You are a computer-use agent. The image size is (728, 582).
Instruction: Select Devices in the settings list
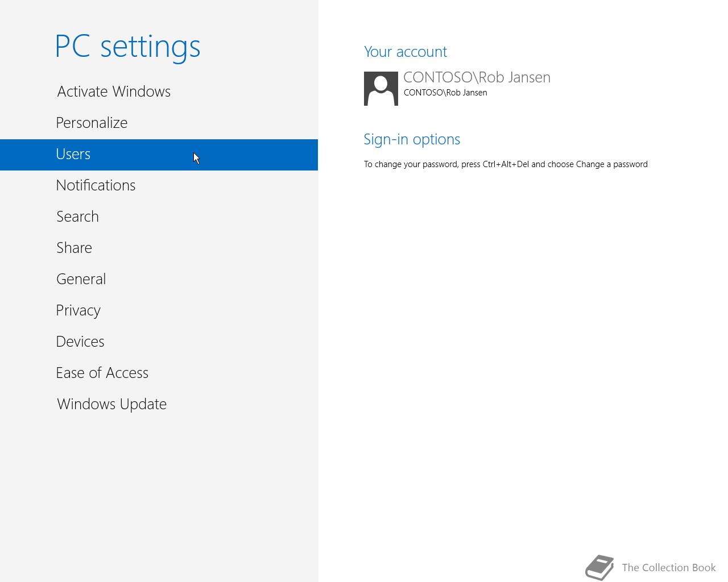159,342
